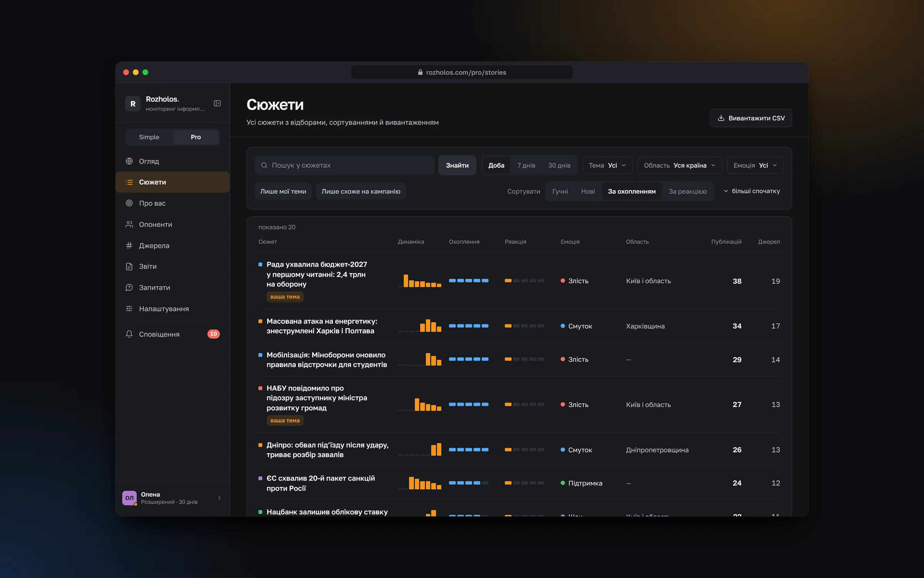
Task: Switch to Simple mode
Action: click(x=149, y=137)
